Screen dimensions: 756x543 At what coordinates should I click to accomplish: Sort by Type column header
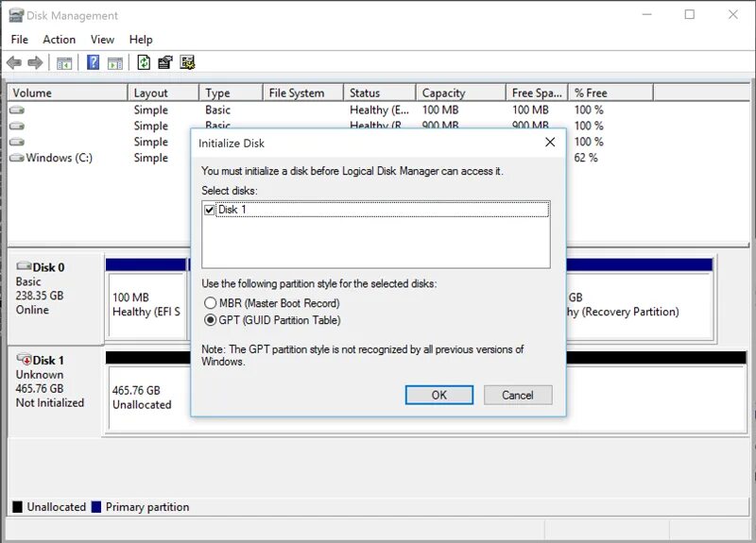(231, 93)
